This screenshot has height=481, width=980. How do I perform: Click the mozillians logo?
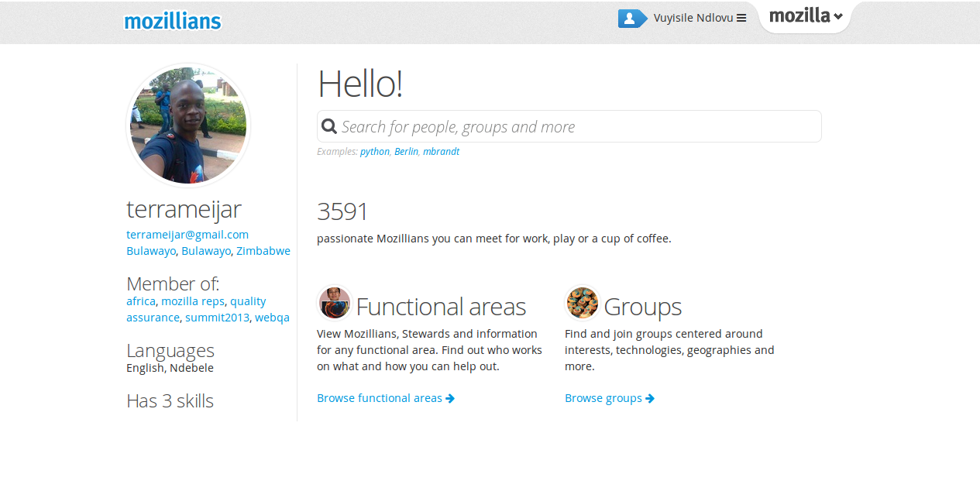(x=172, y=21)
